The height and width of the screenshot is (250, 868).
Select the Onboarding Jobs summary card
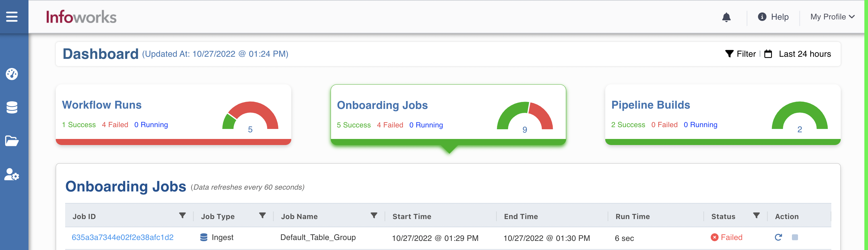point(448,115)
